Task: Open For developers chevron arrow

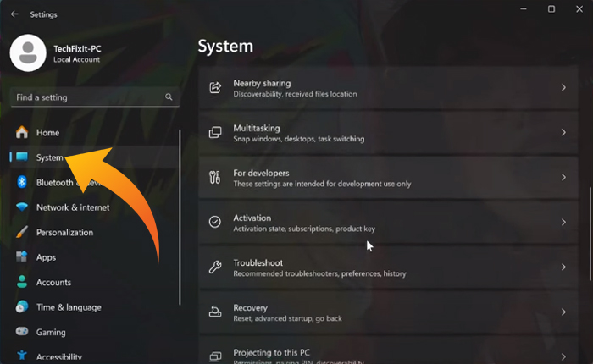Action: pos(563,177)
